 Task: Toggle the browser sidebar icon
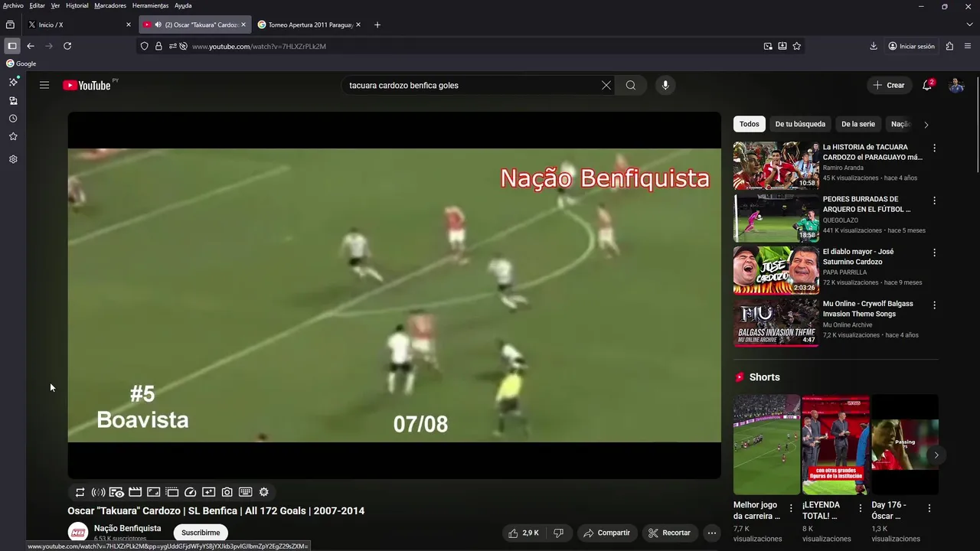(11, 46)
